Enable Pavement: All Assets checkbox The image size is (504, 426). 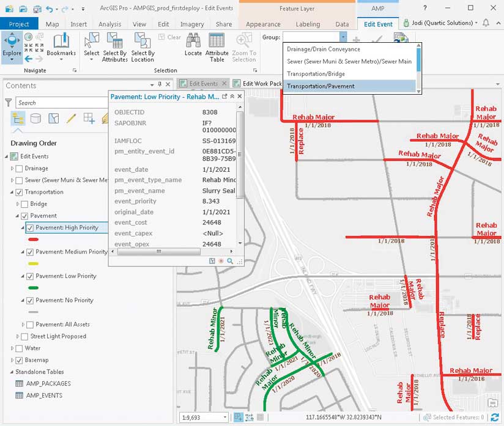click(x=30, y=325)
